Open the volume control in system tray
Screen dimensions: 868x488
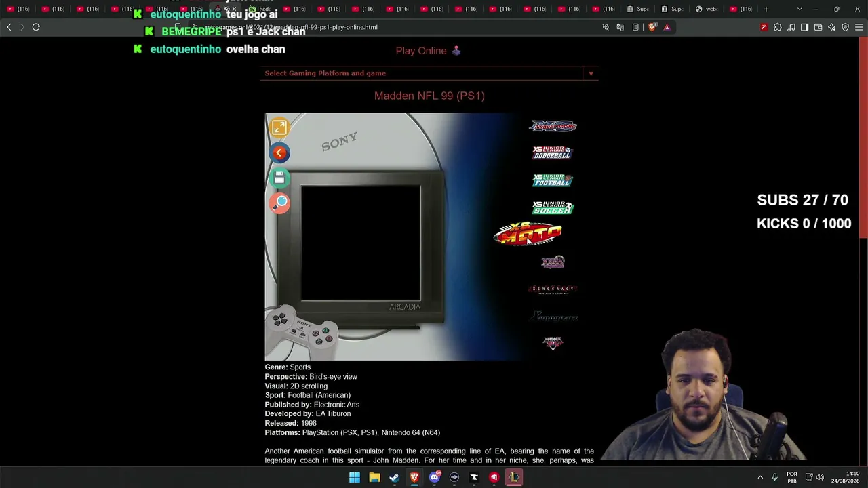coord(820,477)
